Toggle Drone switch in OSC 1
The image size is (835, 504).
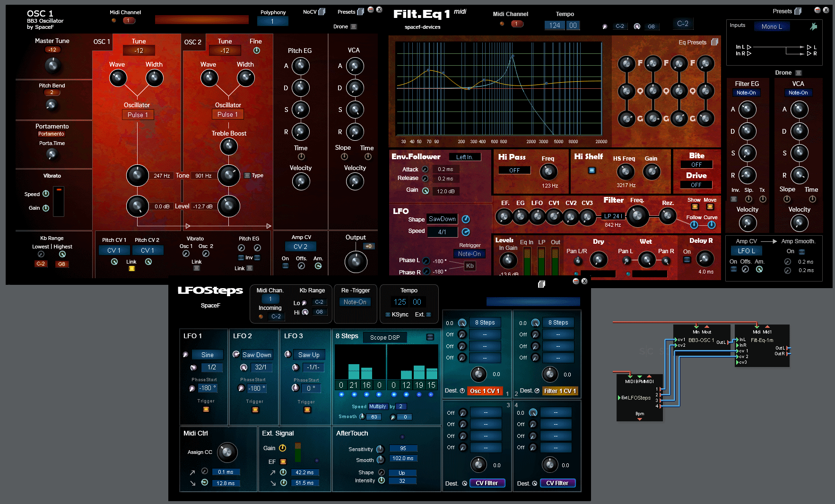pos(354,26)
